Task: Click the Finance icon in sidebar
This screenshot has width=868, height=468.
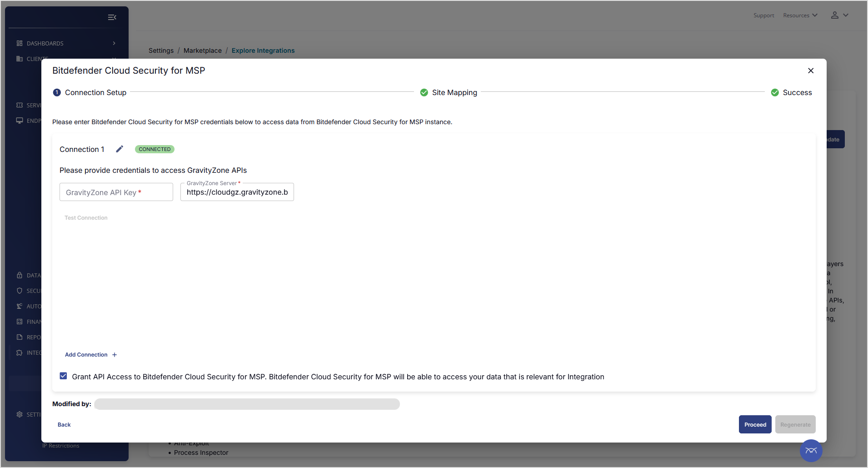Action: pos(20,322)
